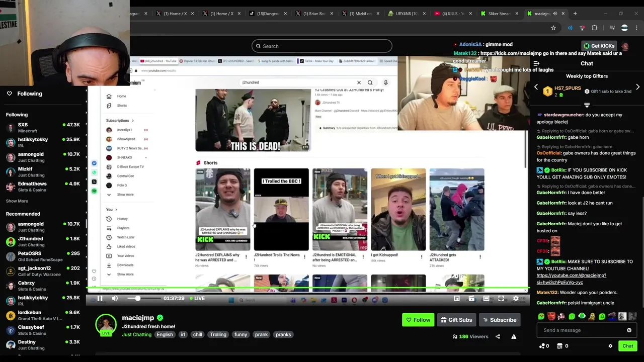Viewport: 644px width, 362px height.
Task: Click Get KICKs button
Action: (x=599, y=46)
